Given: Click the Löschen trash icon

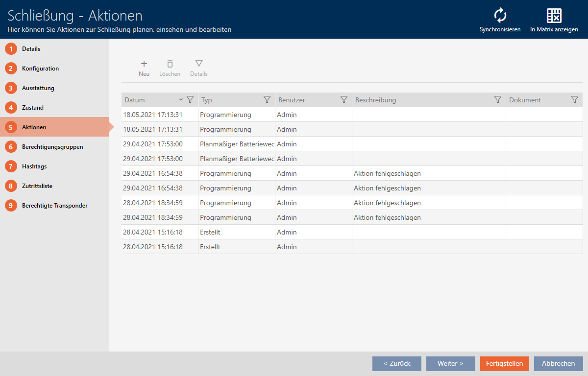Looking at the screenshot, I should [x=170, y=64].
